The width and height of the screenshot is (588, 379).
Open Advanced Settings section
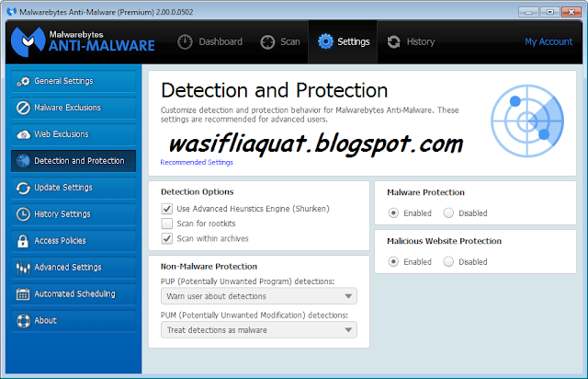(x=73, y=268)
